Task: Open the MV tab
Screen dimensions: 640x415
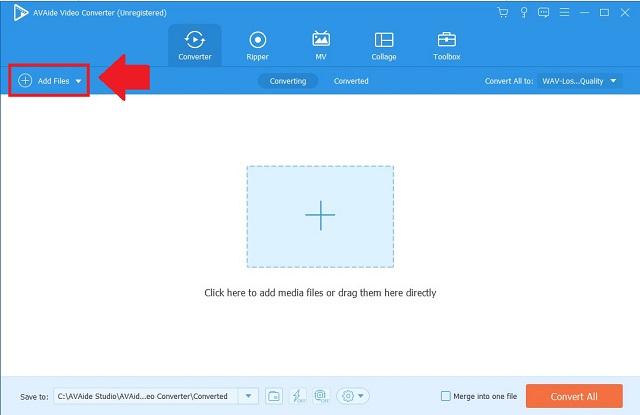Action: 321,45
